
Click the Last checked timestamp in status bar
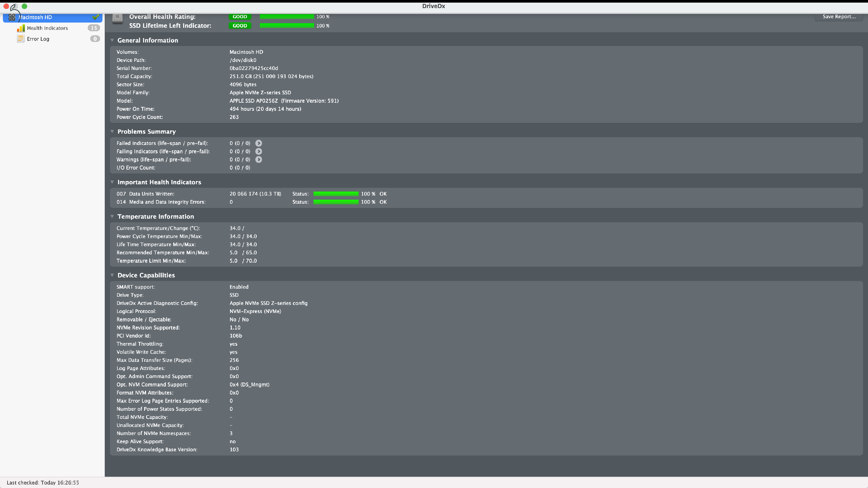(43, 483)
